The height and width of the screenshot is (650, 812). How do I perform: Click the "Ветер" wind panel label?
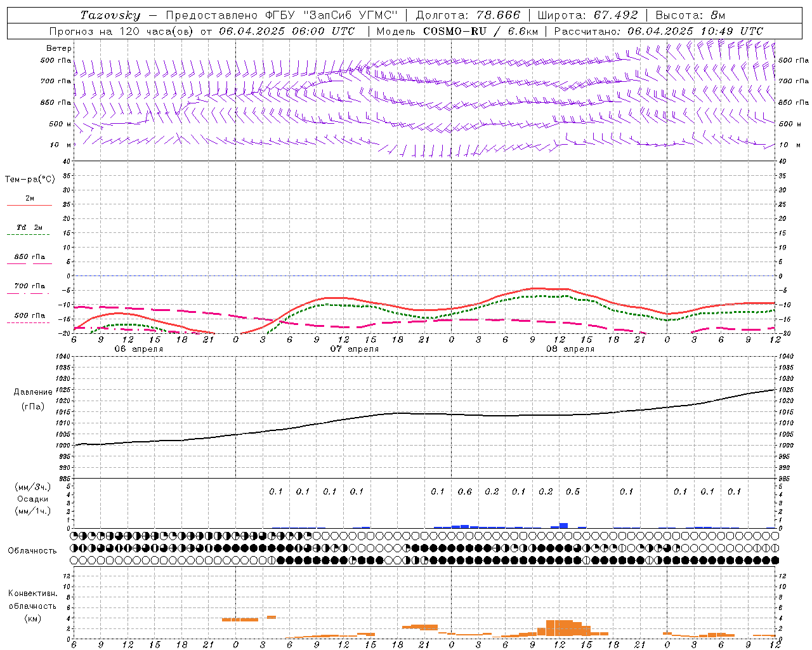59,48
